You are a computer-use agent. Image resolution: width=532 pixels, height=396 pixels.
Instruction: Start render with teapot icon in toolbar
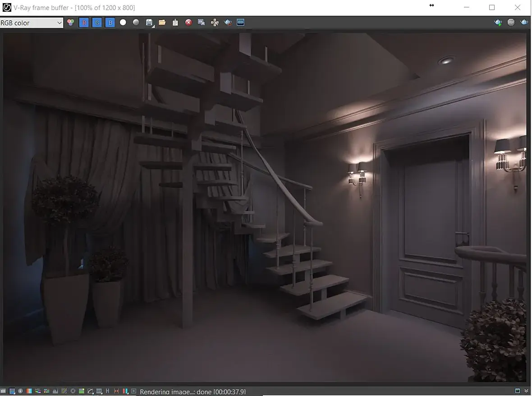(228, 23)
